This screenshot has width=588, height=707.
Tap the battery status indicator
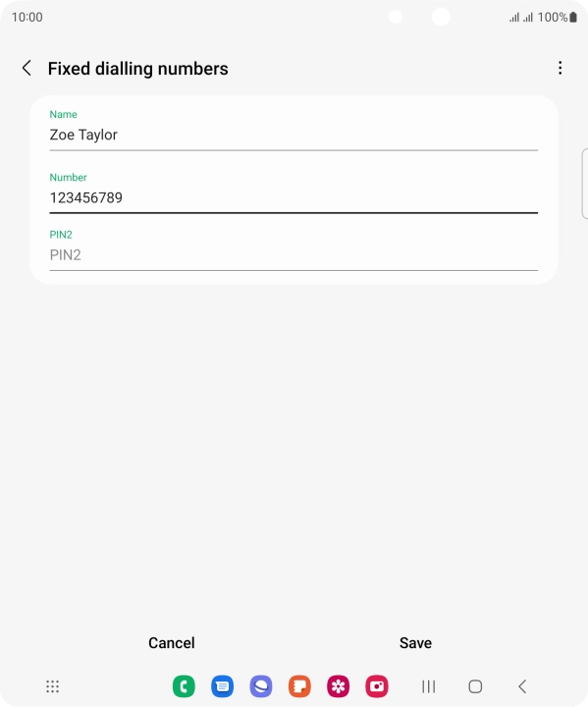pos(573,17)
